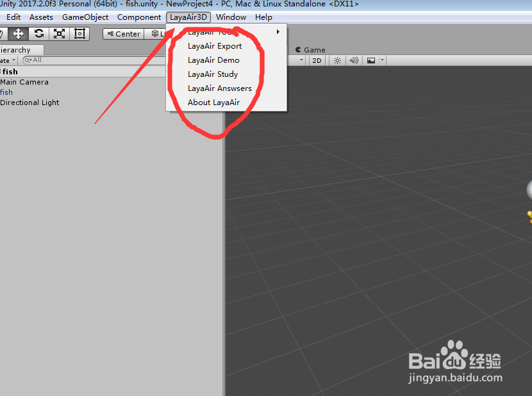Select the Directional Light in Hierarchy
The height and width of the screenshot is (396, 532).
[29, 102]
